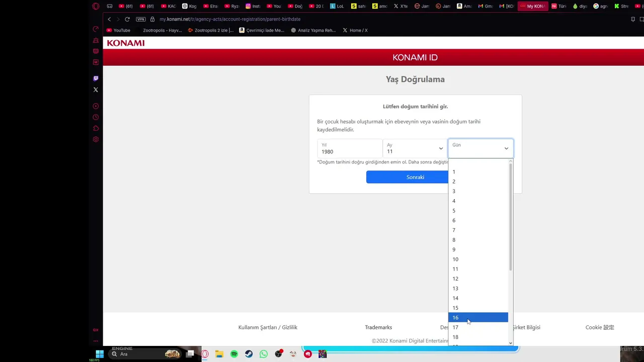This screenshot has width=644, height=362.
Task: Select day 1 from the list
Action: [478, 171]
